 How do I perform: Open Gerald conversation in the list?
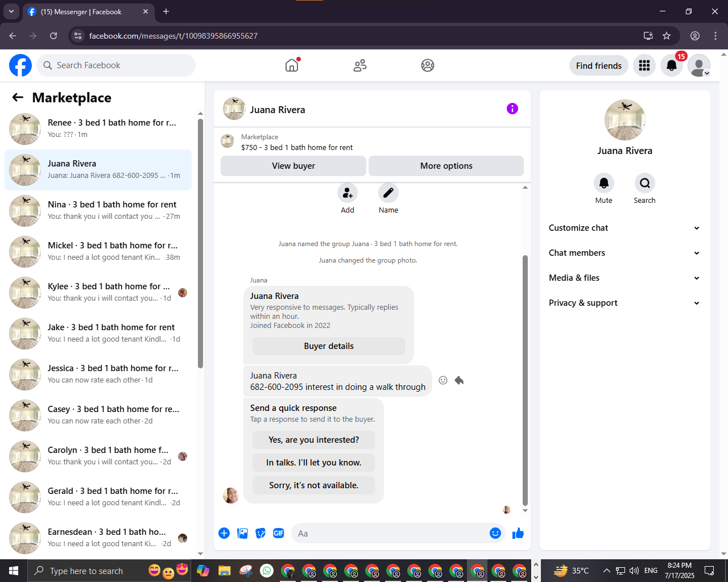pyautogui.click(x=98, y=497)
